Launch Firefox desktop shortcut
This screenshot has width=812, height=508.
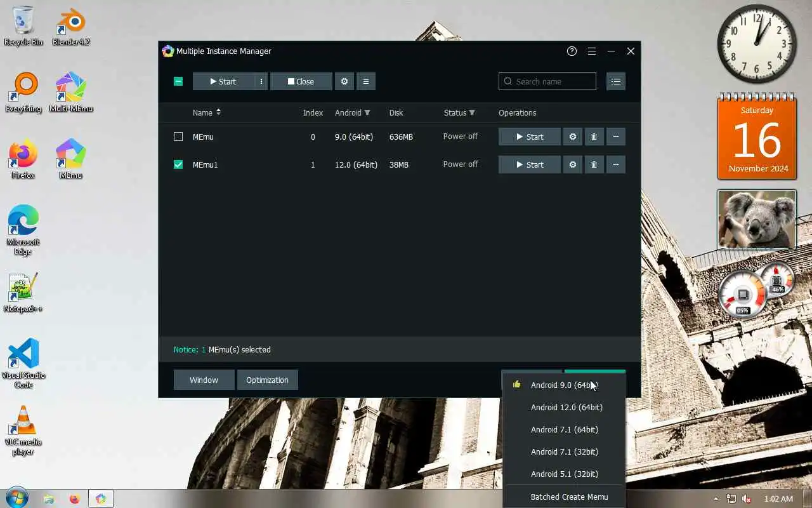(23, 160)
